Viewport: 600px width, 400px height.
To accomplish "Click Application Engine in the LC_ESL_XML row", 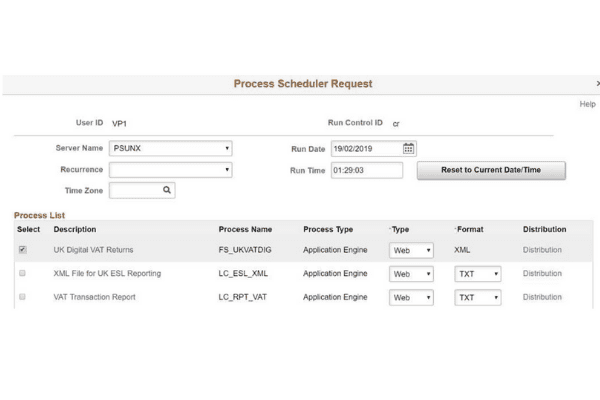I will coord(335,273).
